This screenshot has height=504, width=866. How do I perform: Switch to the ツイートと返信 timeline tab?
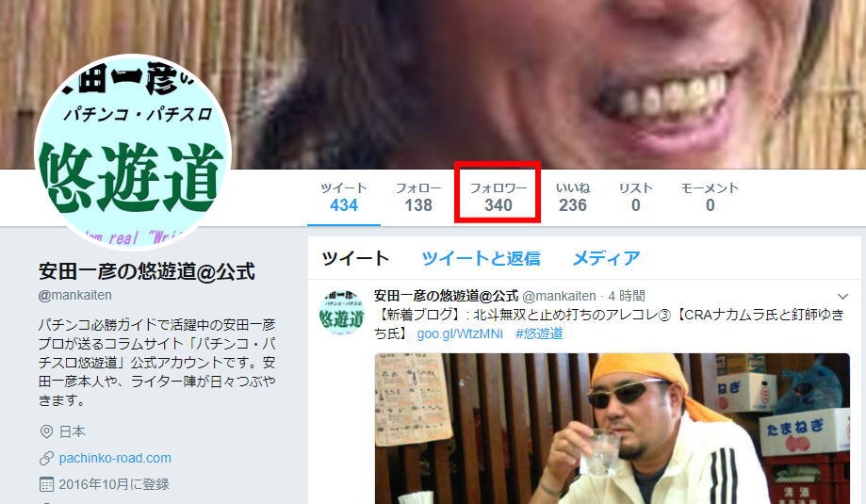coord(481,258)
